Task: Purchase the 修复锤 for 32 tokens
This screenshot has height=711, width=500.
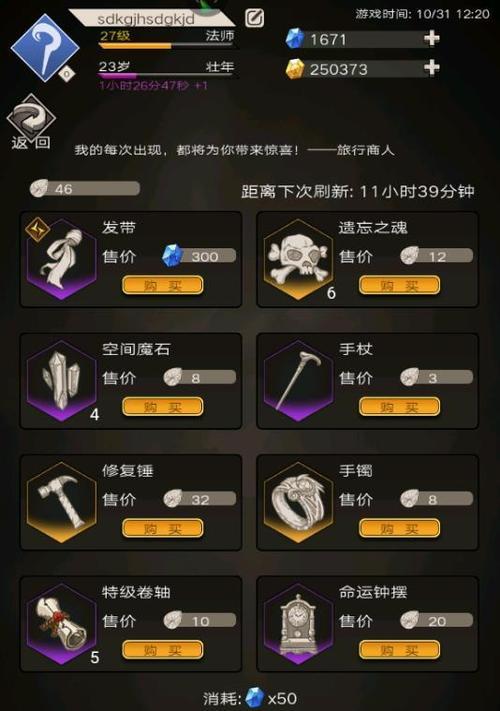Action: (x=163, y=528)
